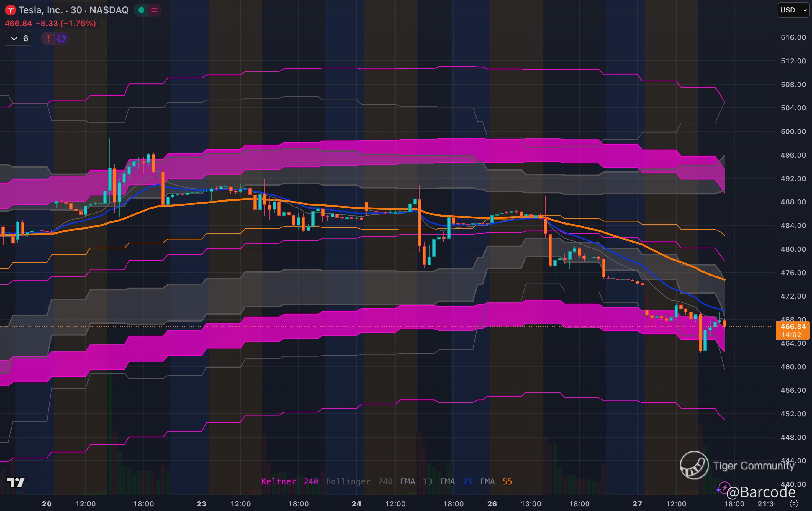Click the EMA 21 indicator label
Viewport: 812px width, 511px height.
(456, 481)
